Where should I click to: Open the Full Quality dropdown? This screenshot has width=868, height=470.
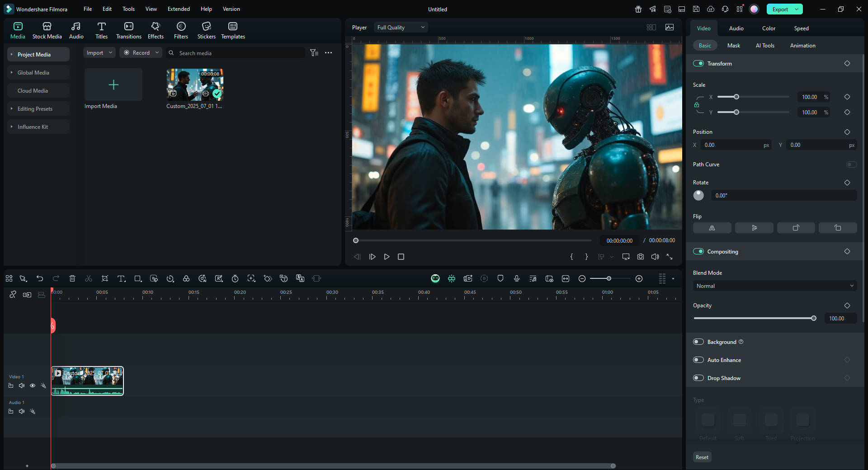[x=401, y=28]
